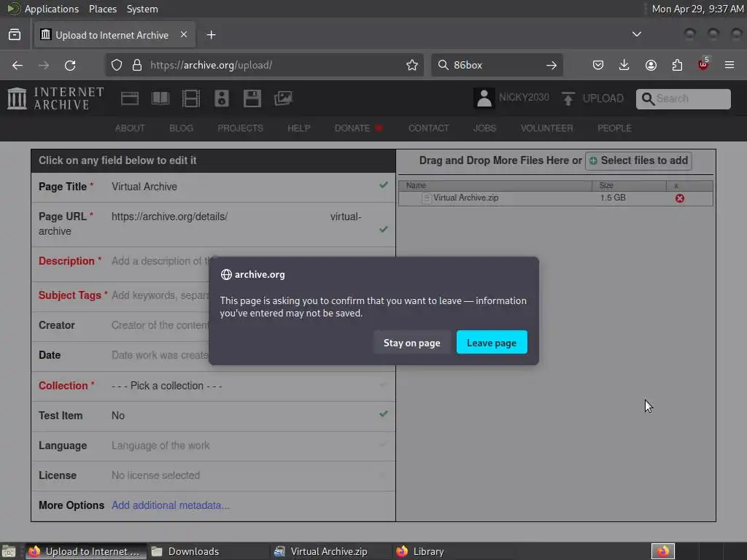
Task: Open the VOLUNTEER nav link
Action: [x=547, y=128]
